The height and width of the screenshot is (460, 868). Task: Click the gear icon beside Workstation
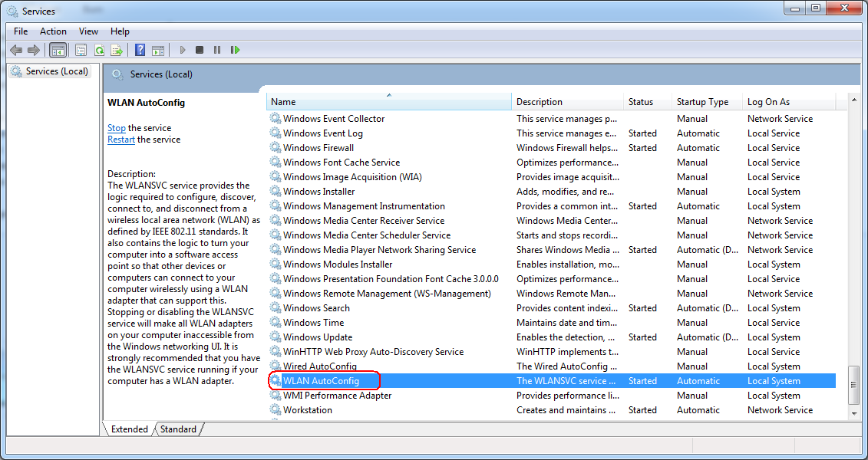coord(275,410)
